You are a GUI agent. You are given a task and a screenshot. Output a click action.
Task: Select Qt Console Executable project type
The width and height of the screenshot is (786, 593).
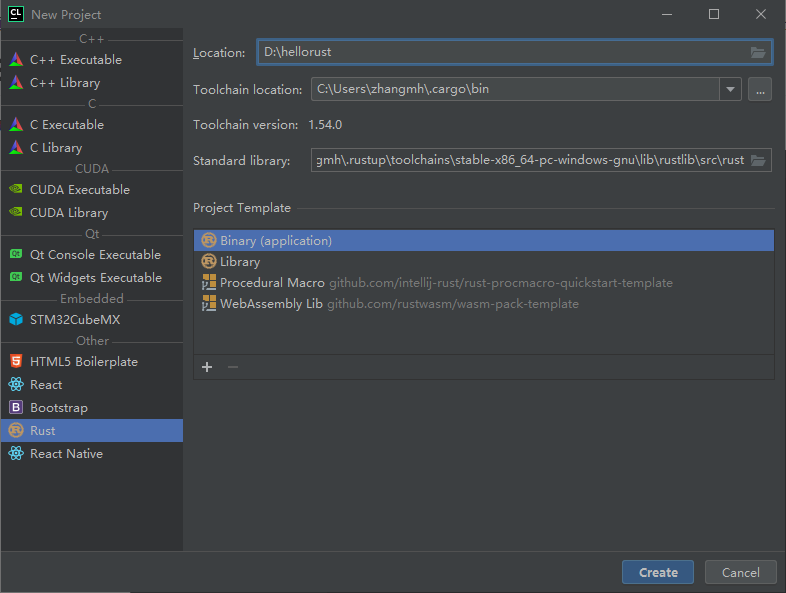[x=92, y=255]
